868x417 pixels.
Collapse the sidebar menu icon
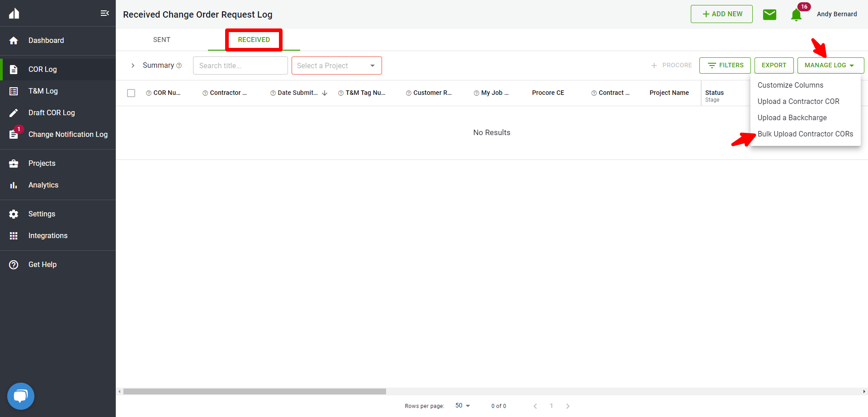point(104,13)
